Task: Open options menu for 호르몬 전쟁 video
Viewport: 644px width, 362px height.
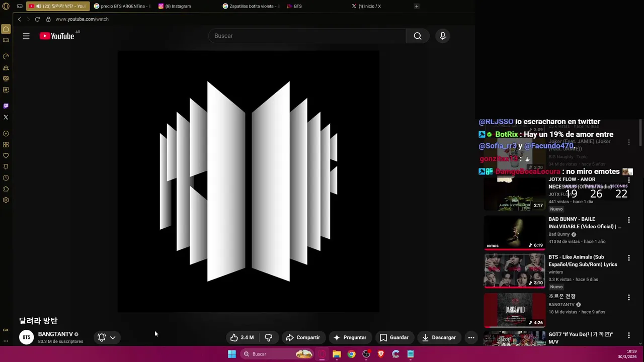Action: click(x=628, y=298)
